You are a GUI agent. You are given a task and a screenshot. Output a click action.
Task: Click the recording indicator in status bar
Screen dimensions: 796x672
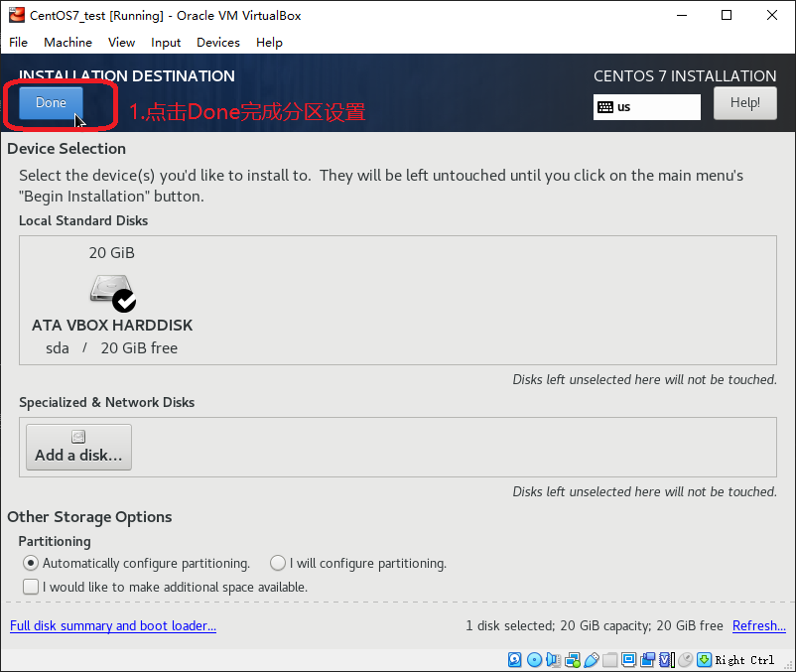(648, 659)
